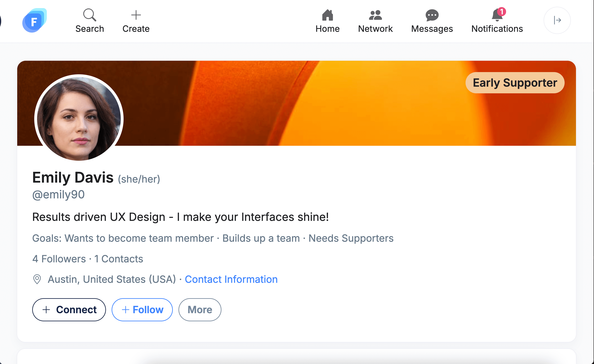Click the "(she/her)" pronouns text
Viewport: 594px width, 364px height.
coord(139,179)
